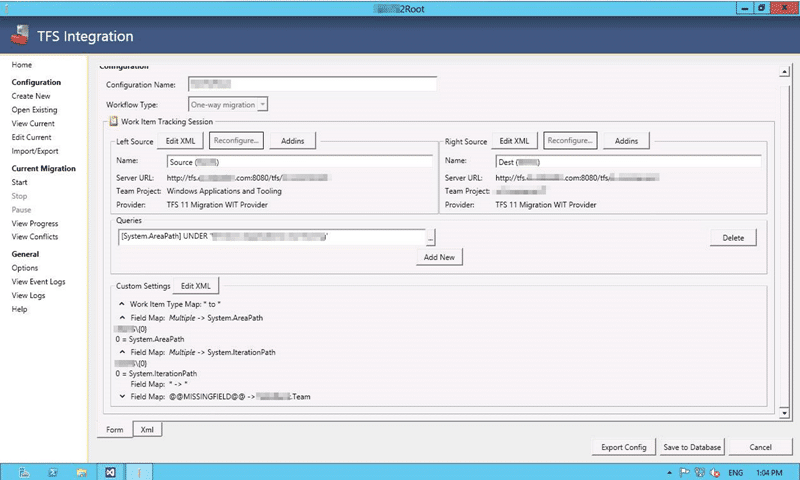Click Export Config button
This screenshot has height=480, width=800.
tap(623, 447)
